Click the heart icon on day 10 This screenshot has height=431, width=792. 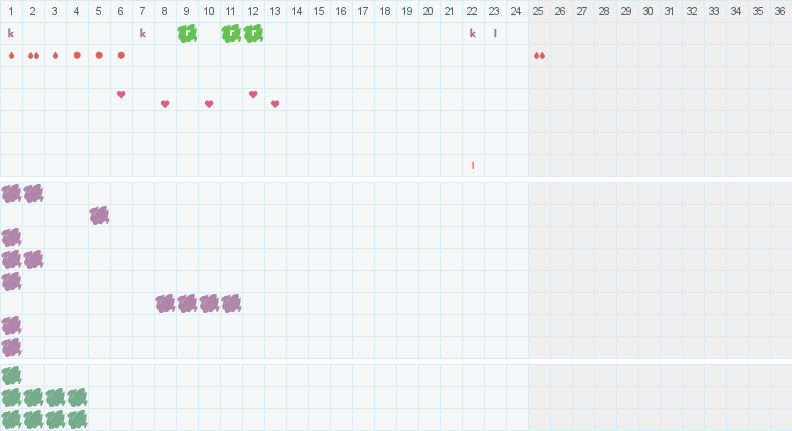209,104
